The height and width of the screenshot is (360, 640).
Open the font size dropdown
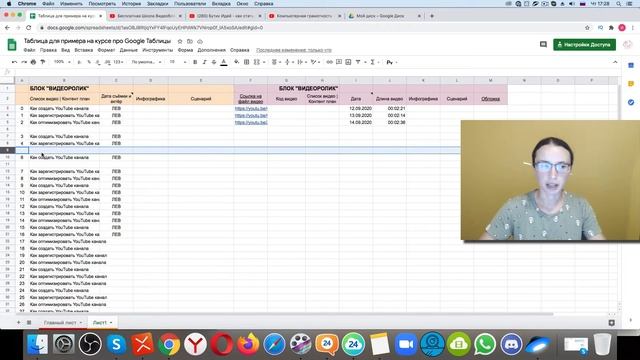pyautogui.click(x=178, y=62)
